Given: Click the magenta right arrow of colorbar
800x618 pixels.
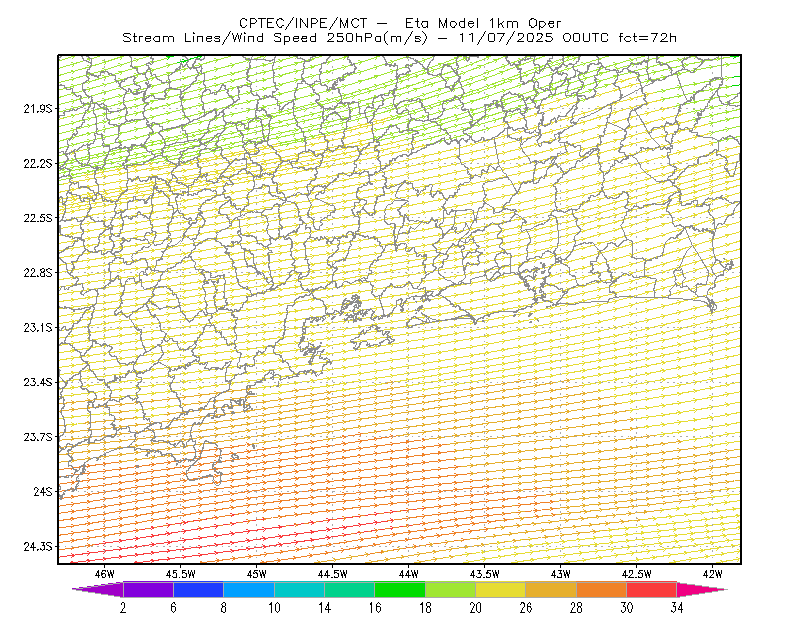Looking at the screenshot, I should (x=699, y=589).
